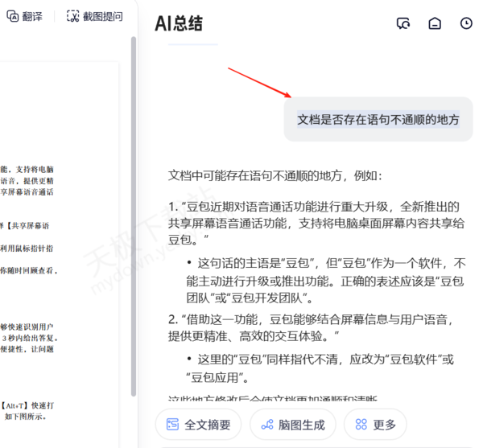Select the message 文档是否存在语句不通顺的地方
The image size is (483, 448).
tap(378, 119)
